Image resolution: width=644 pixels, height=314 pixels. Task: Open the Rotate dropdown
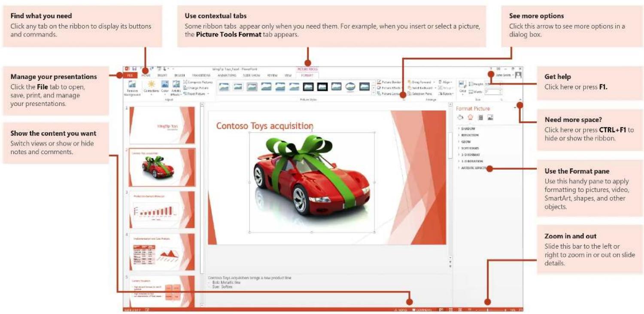click(446, 94)
